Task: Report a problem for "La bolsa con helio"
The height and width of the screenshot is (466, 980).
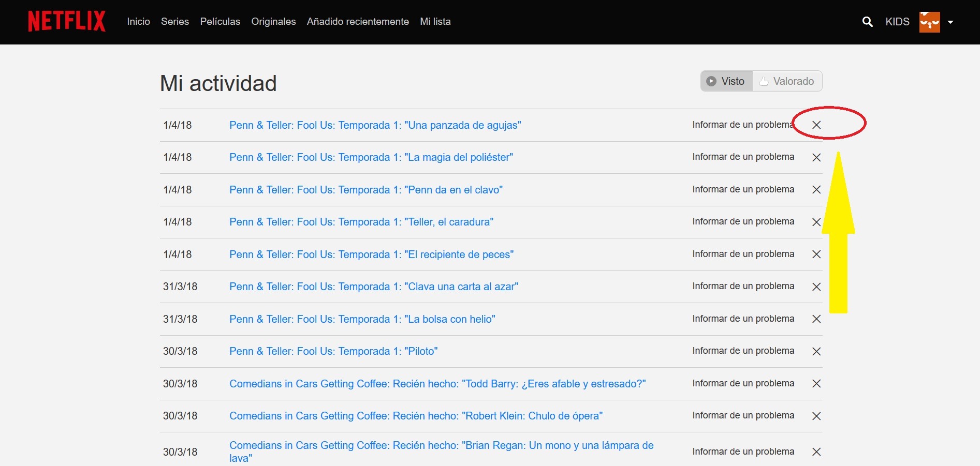Action: click(x=743, y=319)
